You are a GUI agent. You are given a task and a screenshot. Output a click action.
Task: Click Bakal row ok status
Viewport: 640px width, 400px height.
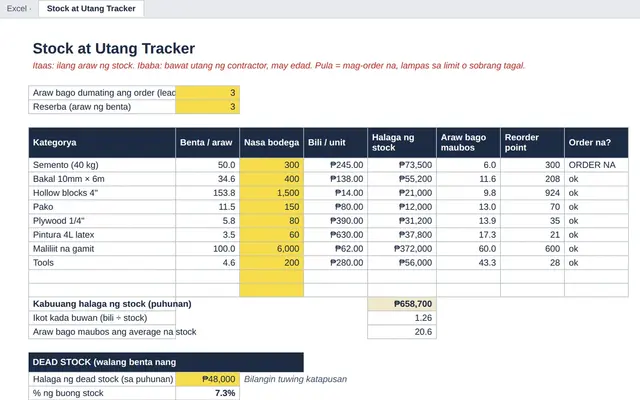[x=596, y=179]
